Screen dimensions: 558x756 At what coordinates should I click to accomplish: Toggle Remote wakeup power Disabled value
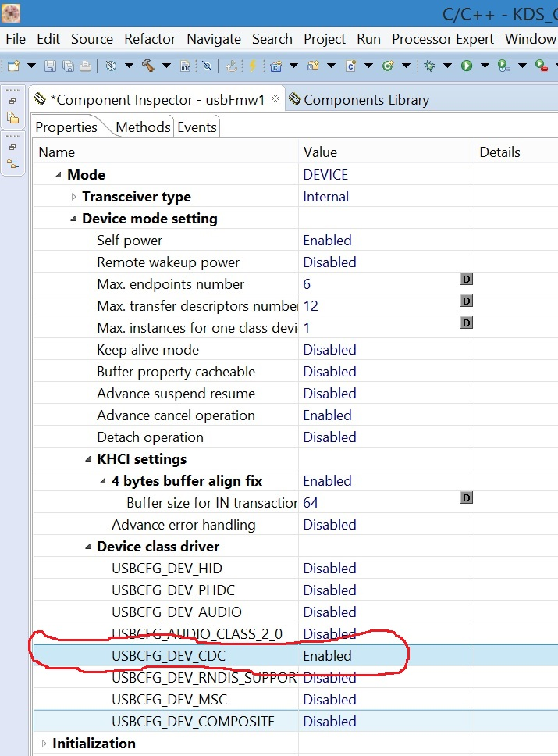(329, 262)
